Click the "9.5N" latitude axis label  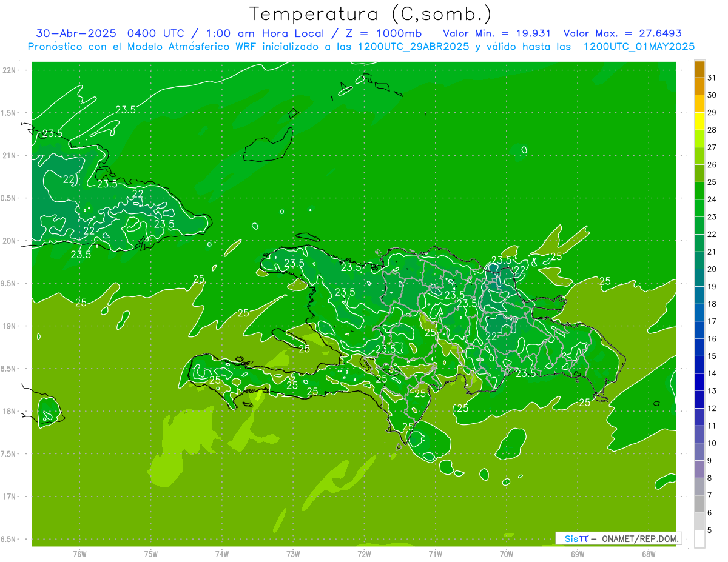pos(9,284)
